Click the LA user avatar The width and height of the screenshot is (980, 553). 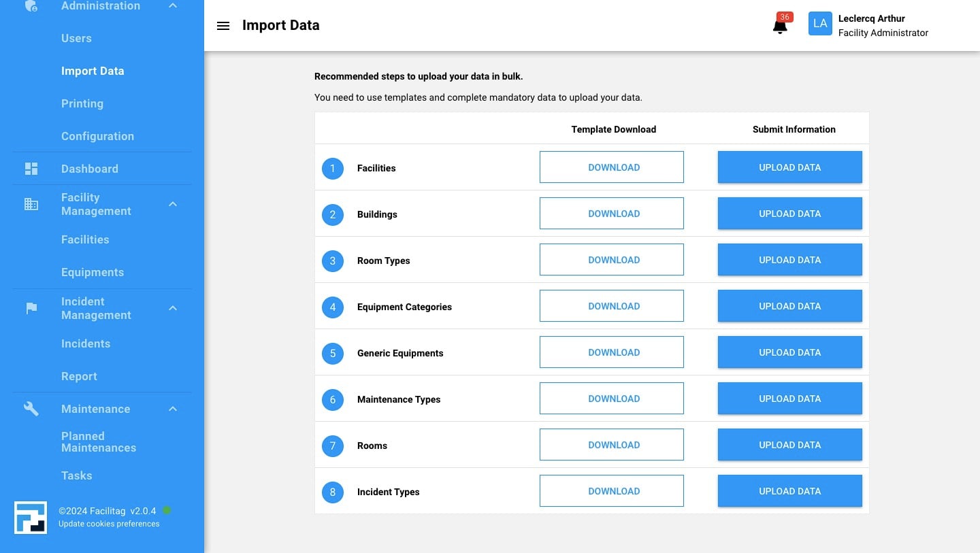pos(820,23)
